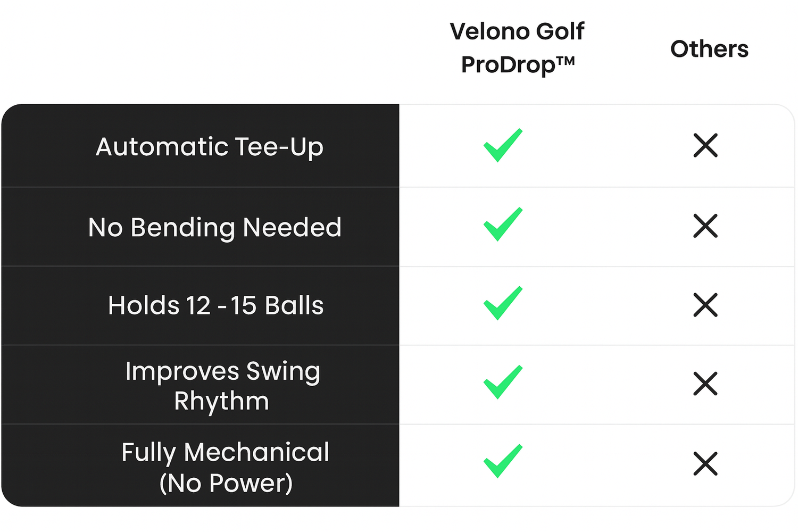Screen dimensions: 798x532
Task: Click the word Rhythm in the fourth row
Action: tap(221, 401)
